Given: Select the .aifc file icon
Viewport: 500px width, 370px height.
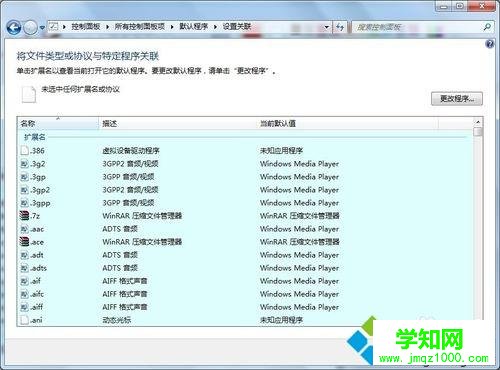Looking at the screenshot, I should (x=24, y=294).
